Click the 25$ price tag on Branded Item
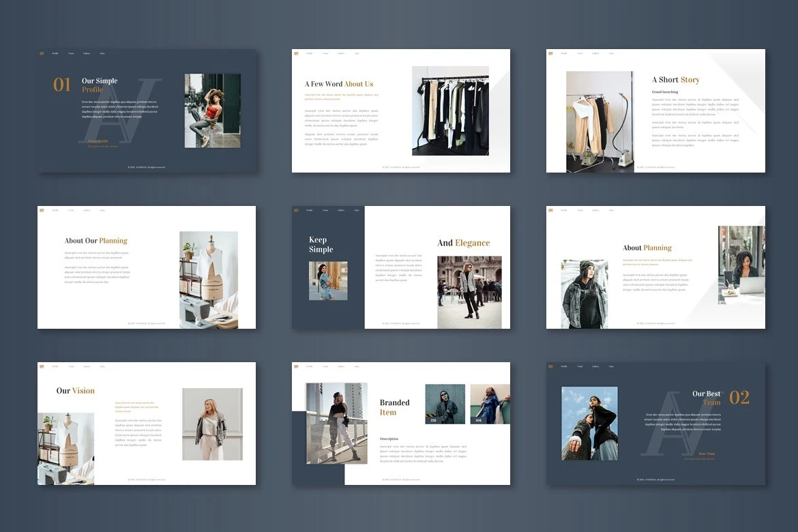This screenshot has width=798, height=532. (433, 420)
